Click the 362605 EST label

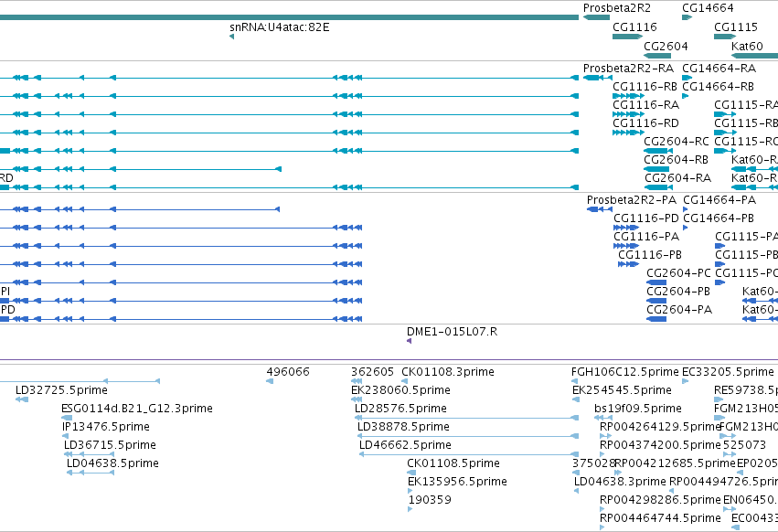click(x=372, y=372)
